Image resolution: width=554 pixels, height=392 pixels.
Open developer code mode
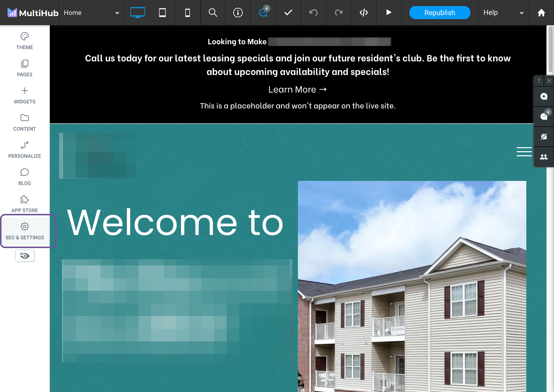364,13
